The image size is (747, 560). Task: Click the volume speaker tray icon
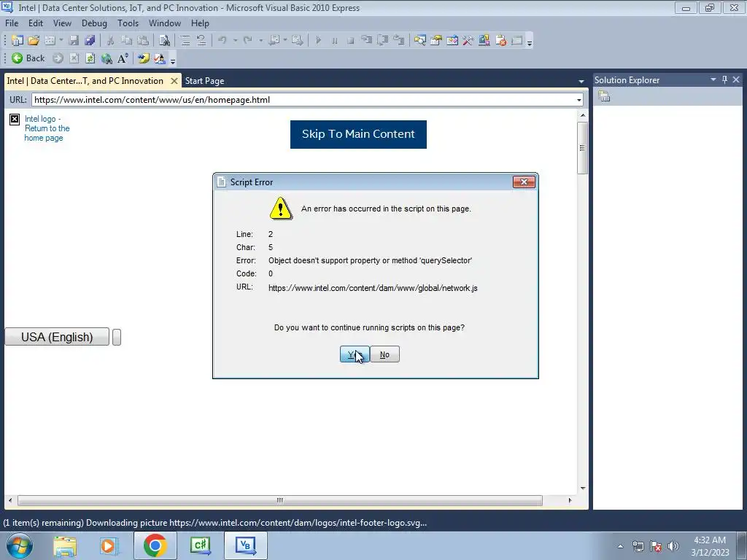pos(673,546)
